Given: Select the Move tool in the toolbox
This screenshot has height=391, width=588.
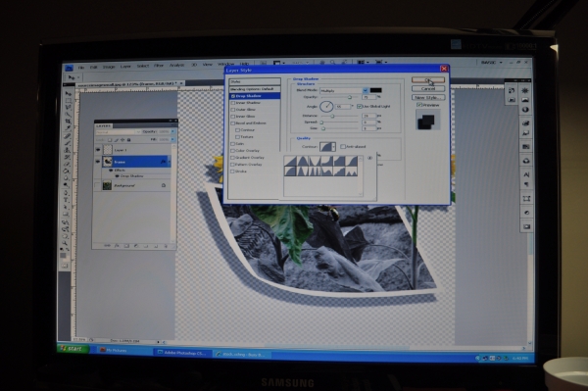Looking at the screenshot, I should click(x=69, y=94).
